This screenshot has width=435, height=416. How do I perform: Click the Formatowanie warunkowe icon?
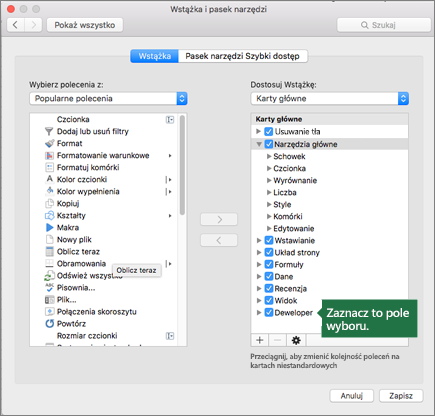pos(49,155)
